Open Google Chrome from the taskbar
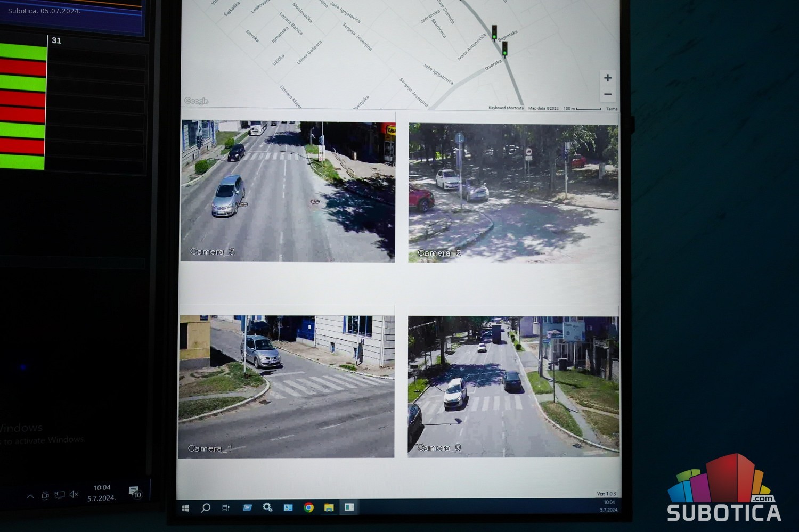799x532 pixels. click(x=308, y=508)
